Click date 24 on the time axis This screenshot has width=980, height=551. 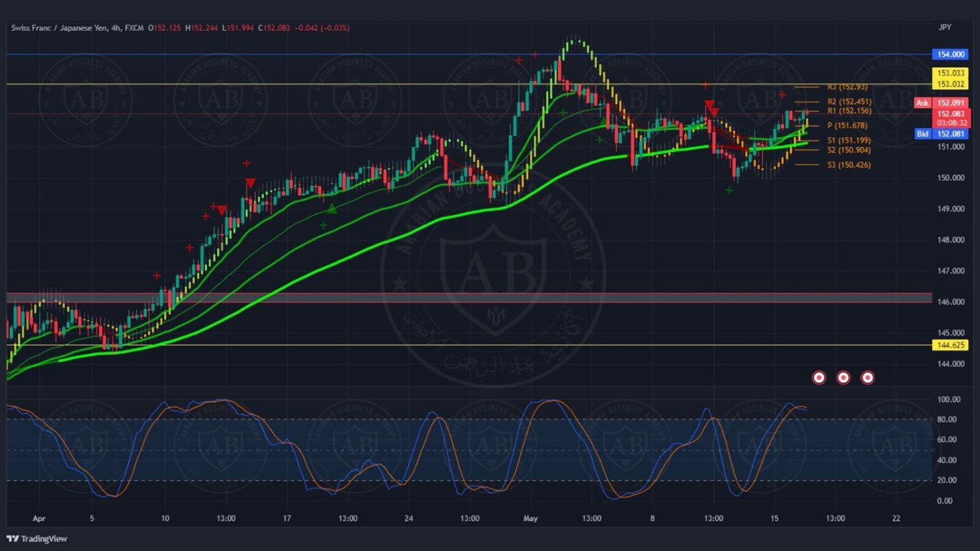(408, 518)
